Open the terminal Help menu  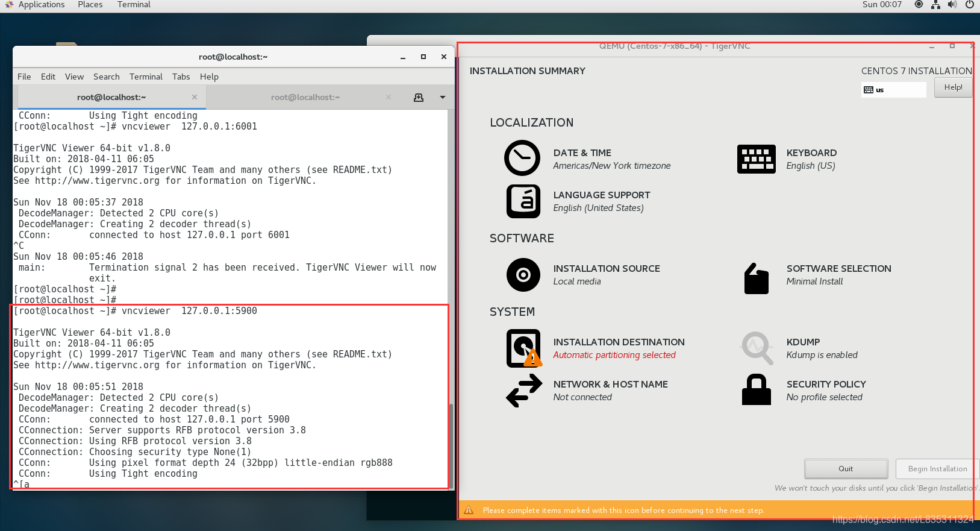209,77
